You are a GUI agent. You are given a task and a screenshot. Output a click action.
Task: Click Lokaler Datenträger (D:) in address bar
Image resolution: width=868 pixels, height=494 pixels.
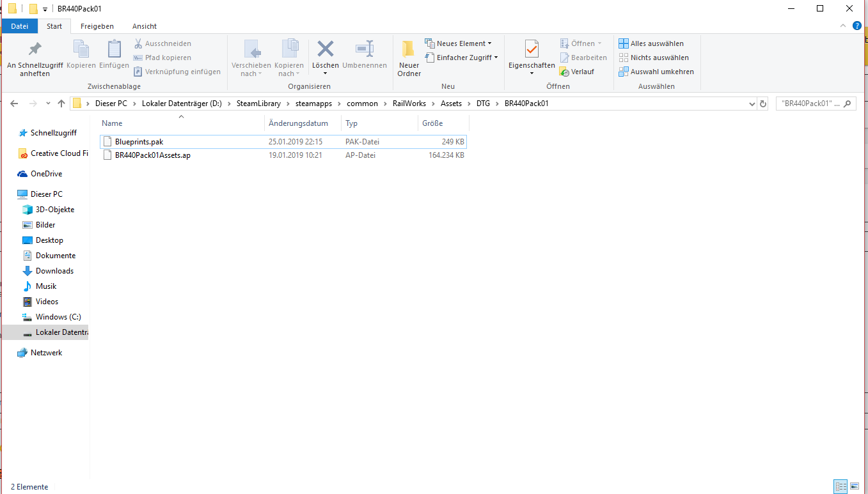pyautogui.click(x=182, y=104)
